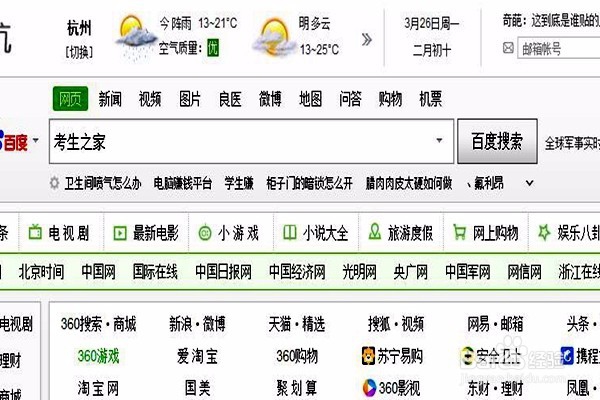The image size is (600, 400).
Task: Open the 聚划算 link
Action: click(297, 388)
